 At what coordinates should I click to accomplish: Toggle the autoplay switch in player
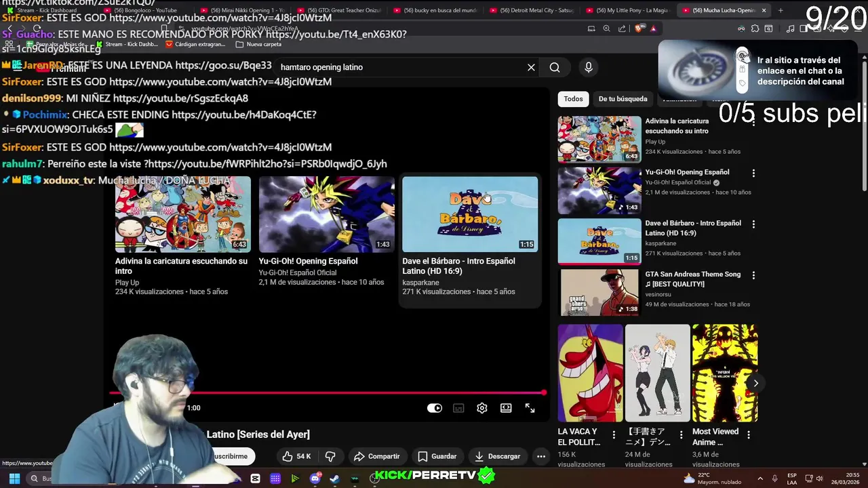[x=435, y=408]
